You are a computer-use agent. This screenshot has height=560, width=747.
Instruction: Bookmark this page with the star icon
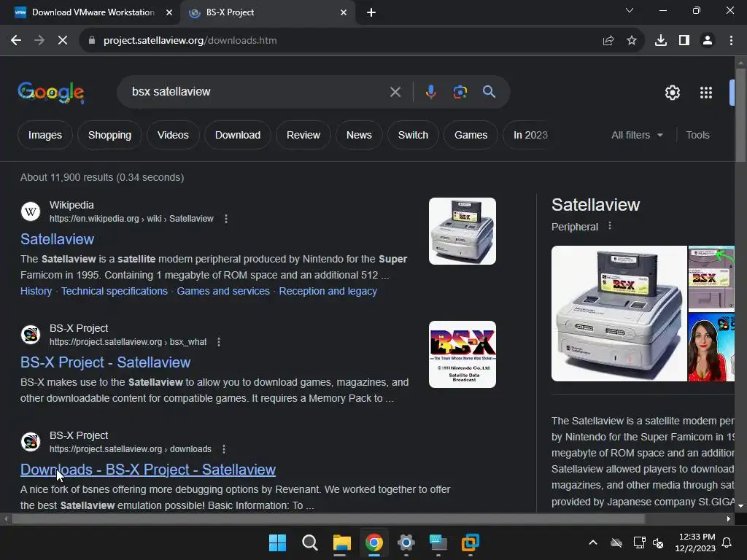pos(632,41)
